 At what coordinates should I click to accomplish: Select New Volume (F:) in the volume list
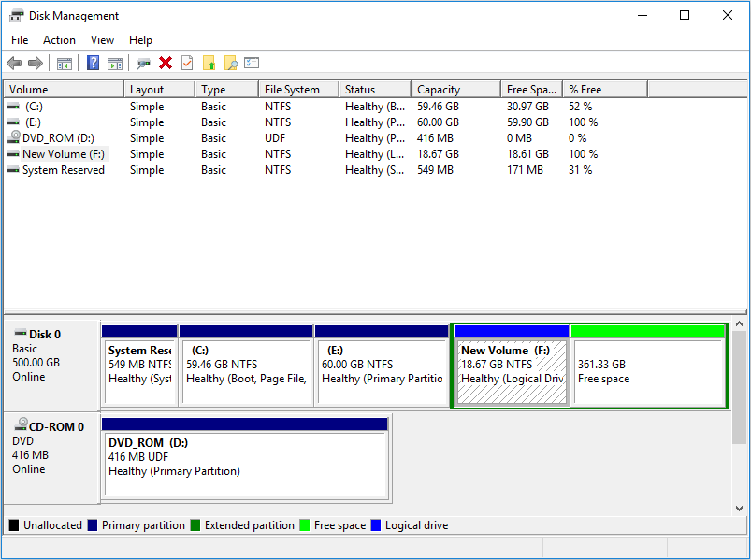[x=64, y=154]
